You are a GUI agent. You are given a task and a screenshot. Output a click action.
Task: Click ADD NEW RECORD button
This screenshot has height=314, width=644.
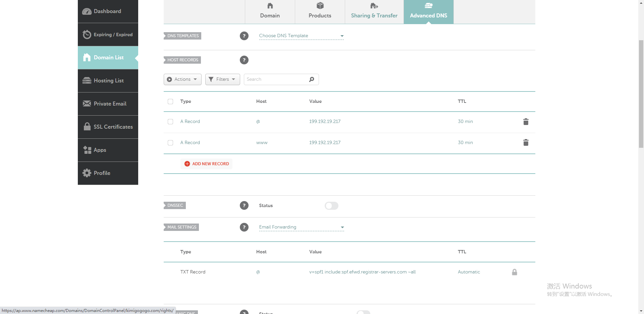[x=207, y=164]
